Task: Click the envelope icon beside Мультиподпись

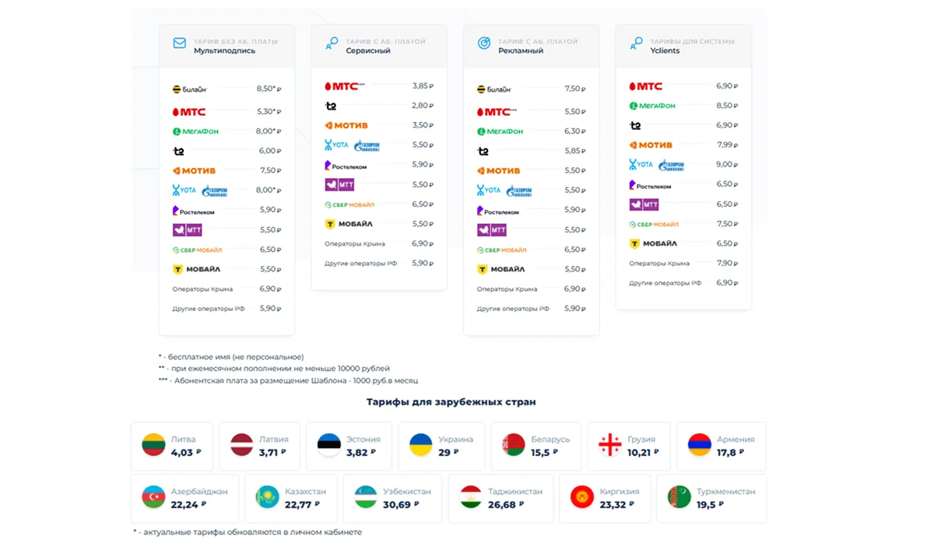Action: click(179, 44)
